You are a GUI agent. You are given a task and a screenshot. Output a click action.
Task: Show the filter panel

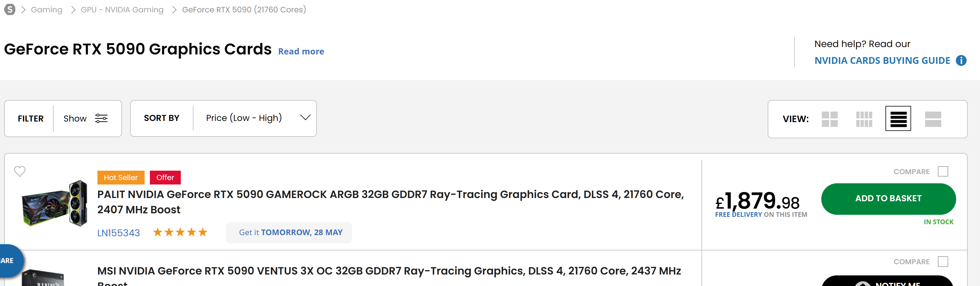click(75, 119)
